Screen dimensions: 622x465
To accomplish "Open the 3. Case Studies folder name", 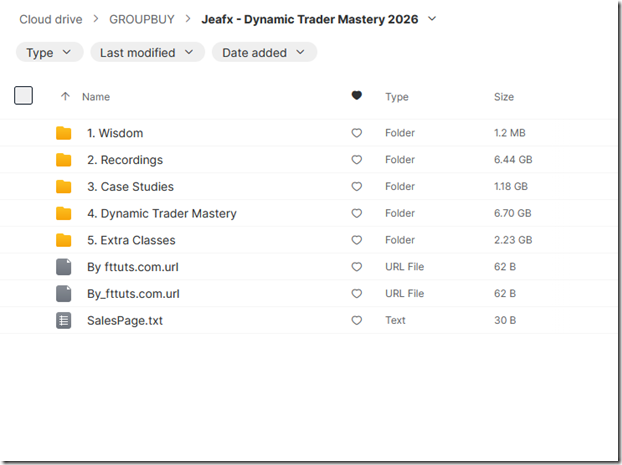I will coord(131,186).
